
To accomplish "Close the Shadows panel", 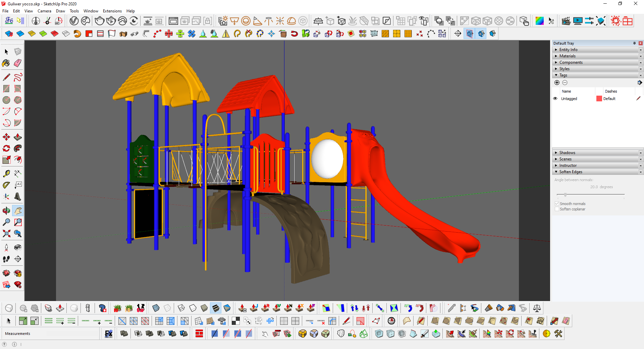I will pos(641,153).
